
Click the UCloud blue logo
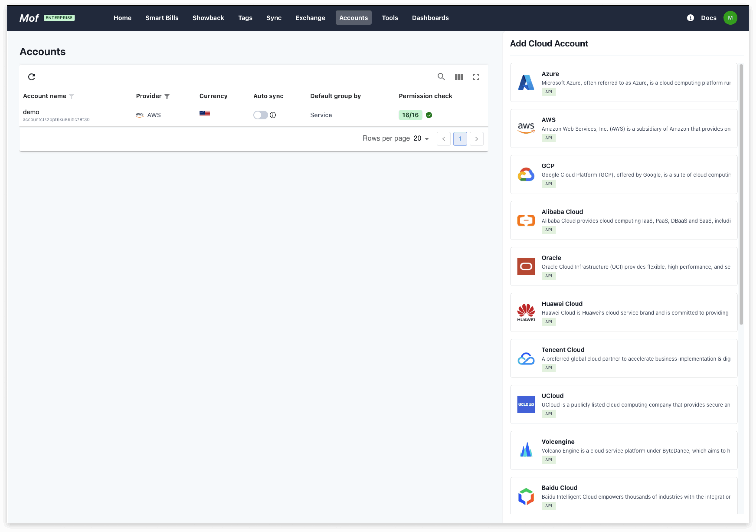[x=526, y=404]
